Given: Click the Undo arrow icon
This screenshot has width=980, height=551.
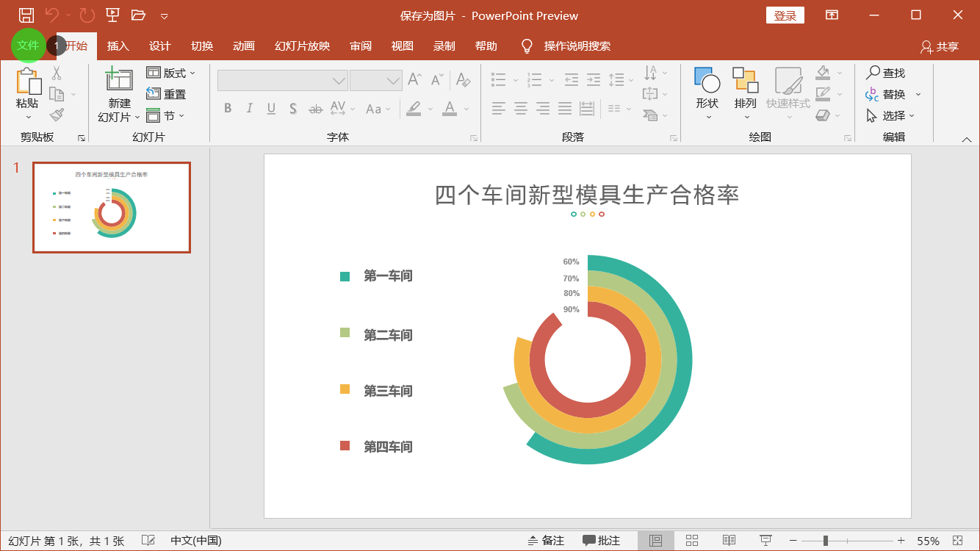Looking at the screenshot, I should (52, 15).
